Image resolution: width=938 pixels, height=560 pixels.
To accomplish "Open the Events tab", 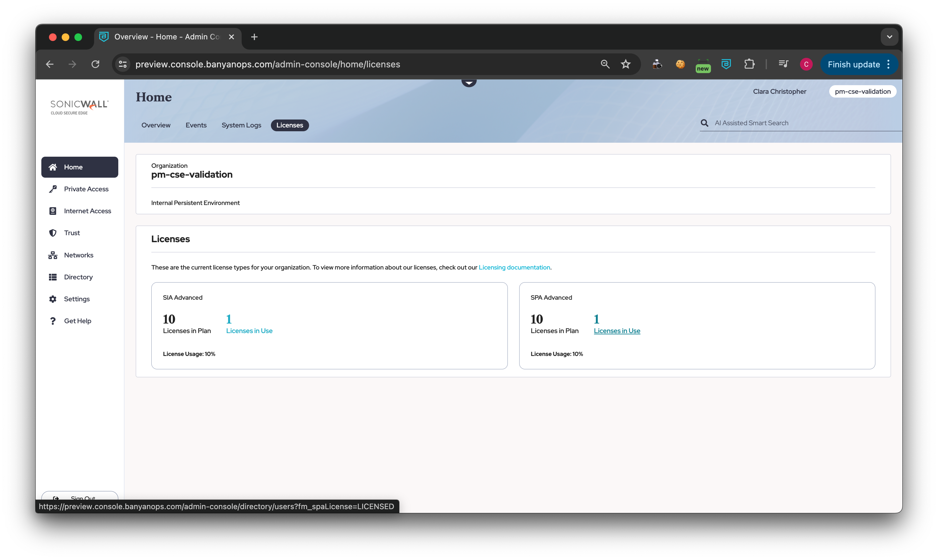I will click(196, 125).
